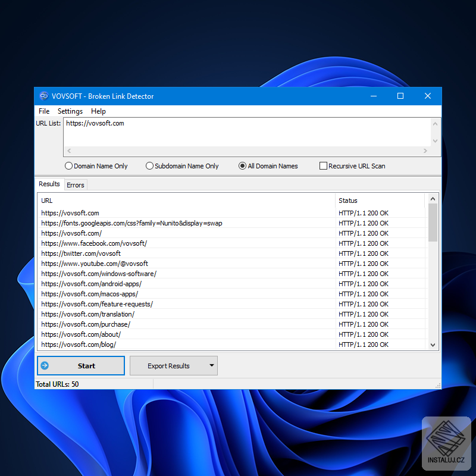Open Export Results dropdown arrow
Image resolution: width=476 pixels, height=476 pixels.
point(212,365)
